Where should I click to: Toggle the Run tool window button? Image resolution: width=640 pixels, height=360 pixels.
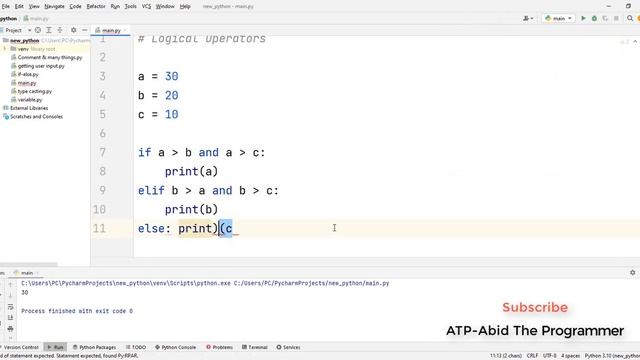55,347
